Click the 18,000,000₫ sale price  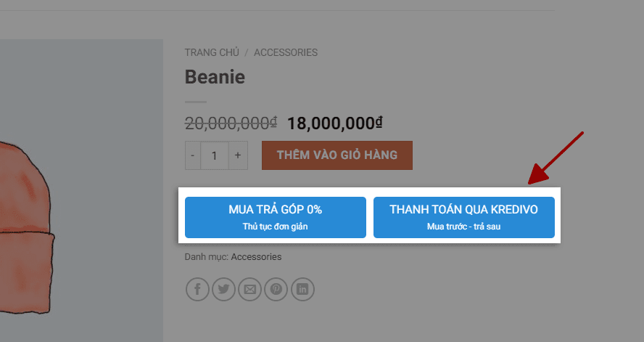click(335, 123)
